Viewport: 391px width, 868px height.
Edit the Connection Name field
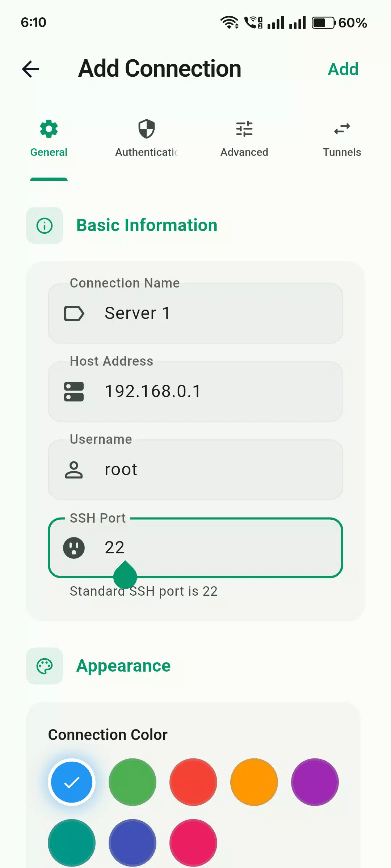195,313
